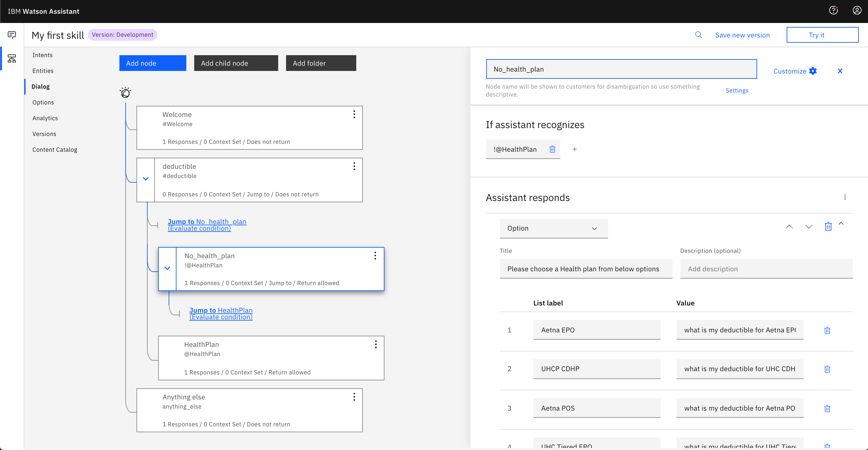Viewport: 868px width, 450px height.
Task: Move Option response up
Action: coord(789,227)
